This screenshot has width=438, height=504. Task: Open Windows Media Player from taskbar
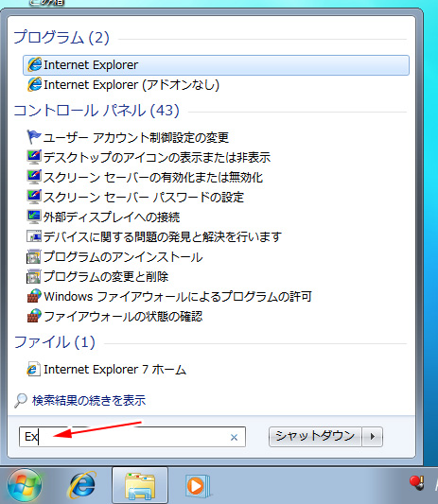197,485
